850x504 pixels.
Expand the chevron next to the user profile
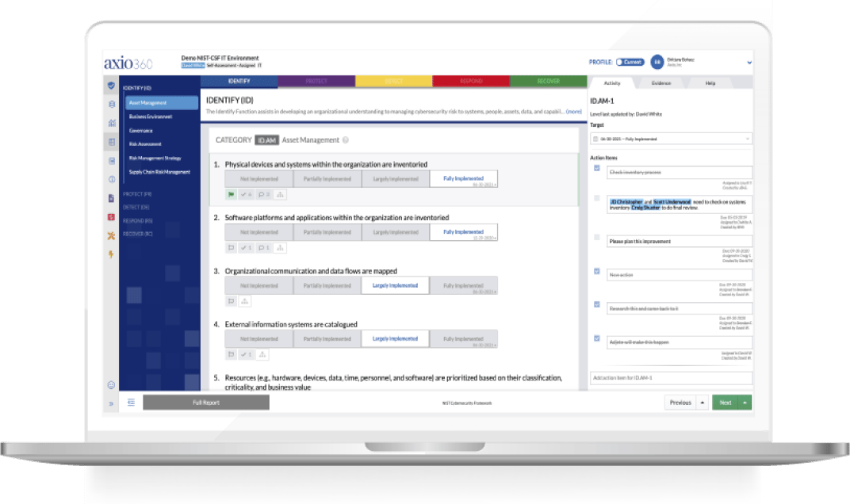pos(746,62)
